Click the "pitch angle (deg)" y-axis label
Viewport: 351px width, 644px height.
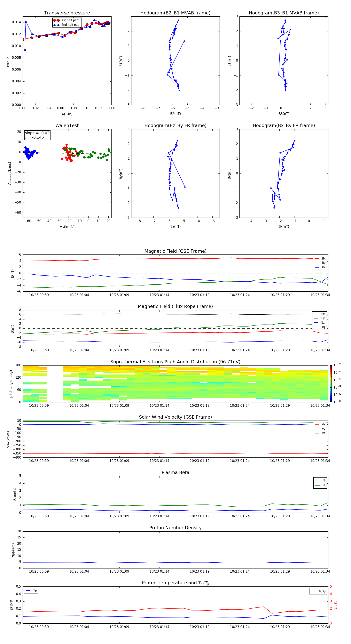11,383
